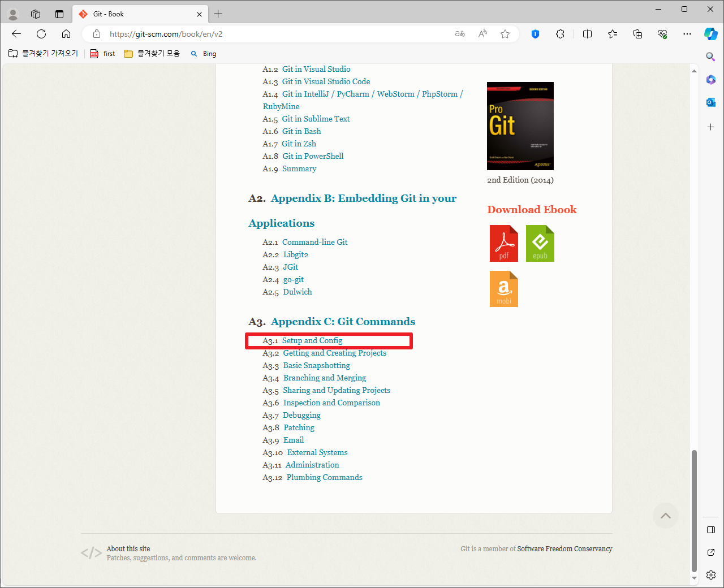Open Appendix C: Git Commands heading
The image size is (724, 588).
pyautogui.click(x=343, y=322)
